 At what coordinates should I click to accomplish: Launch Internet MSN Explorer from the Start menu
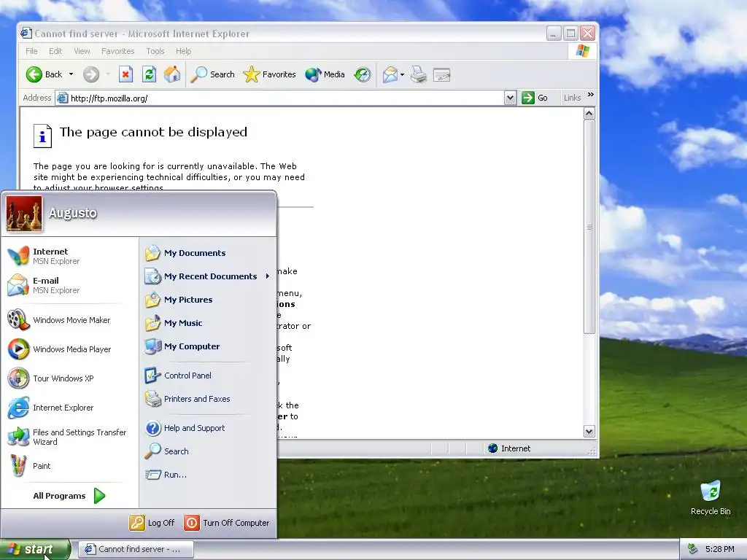(x=69, y=256)
